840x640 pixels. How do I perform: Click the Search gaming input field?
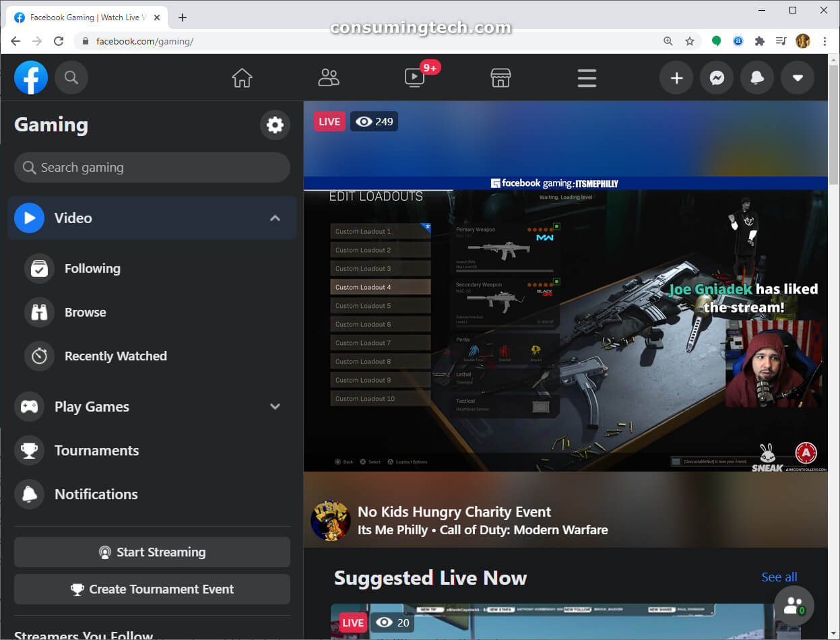coord(152,167)
